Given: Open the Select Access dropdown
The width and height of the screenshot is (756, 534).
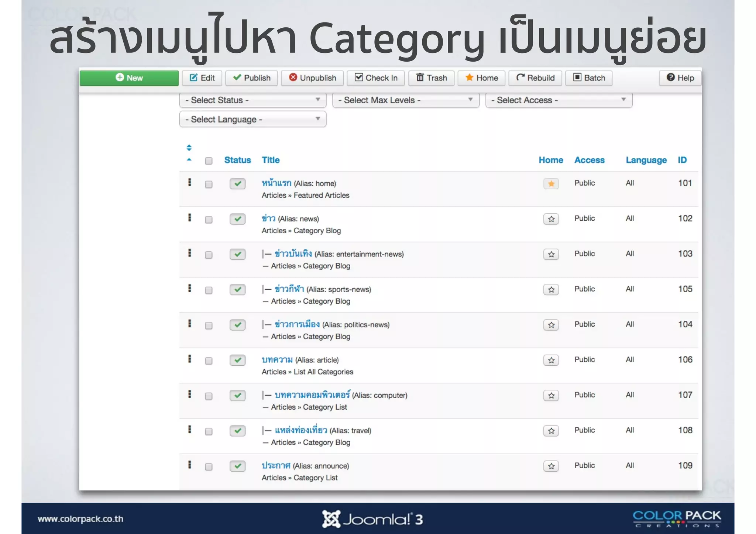Looking at the screenshot, I should tap(559, 100).
